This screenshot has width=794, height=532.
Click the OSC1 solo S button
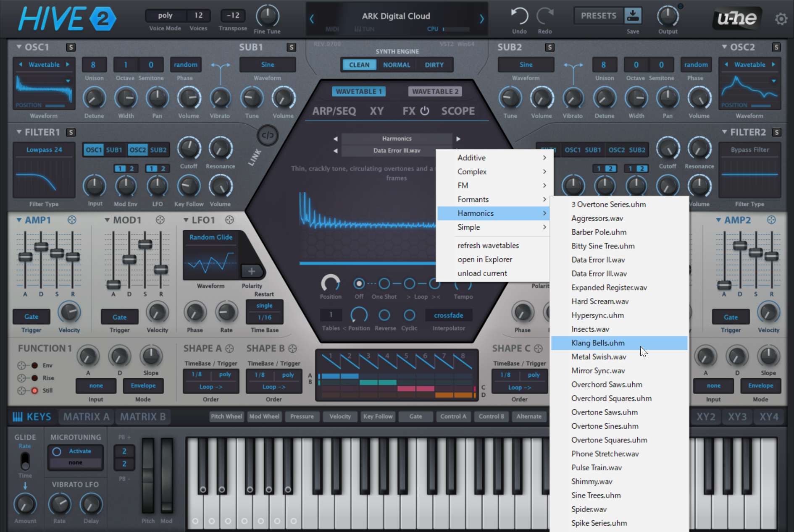71,47
